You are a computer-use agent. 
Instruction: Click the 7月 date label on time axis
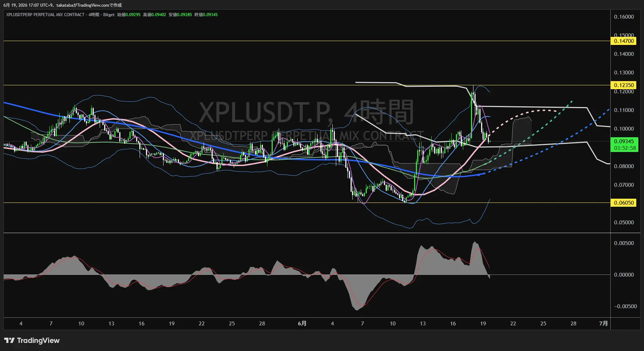(x=603, y=324)
